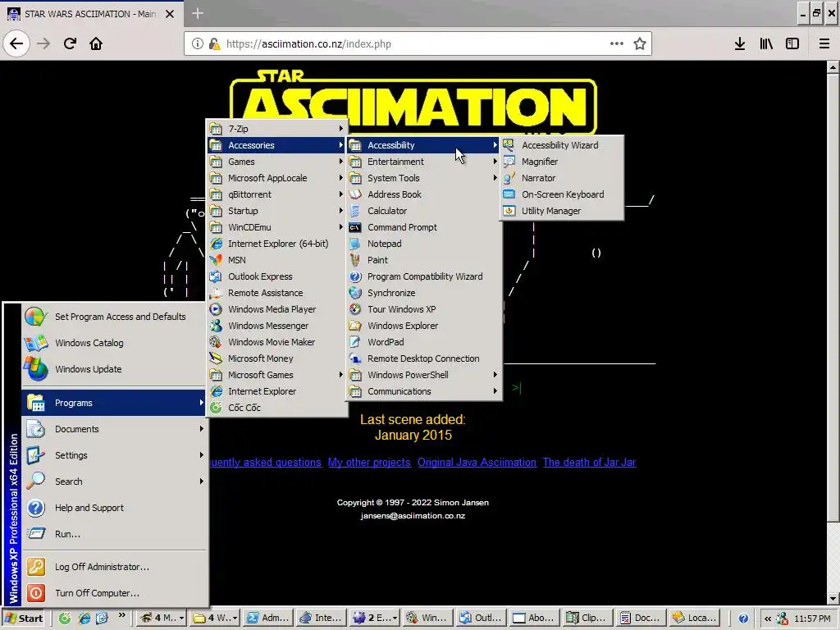
Task: Click the Run... icon
Action: click(x=36, y=534)
